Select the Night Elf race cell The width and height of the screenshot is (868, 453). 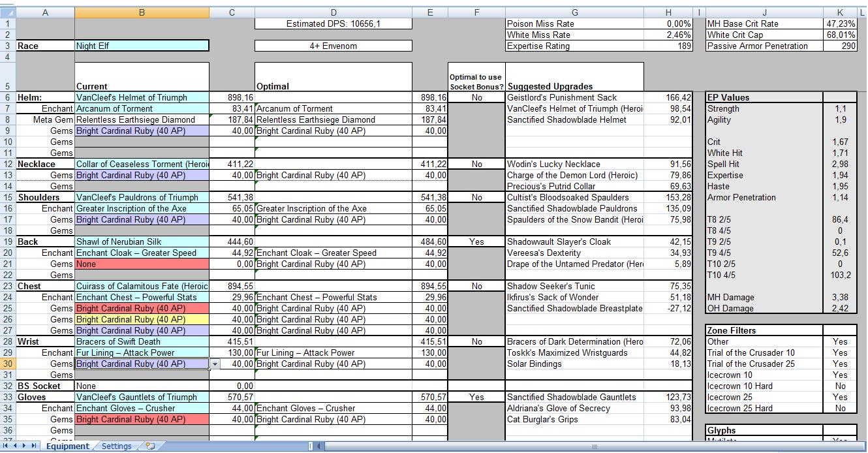tap(142, 46)
